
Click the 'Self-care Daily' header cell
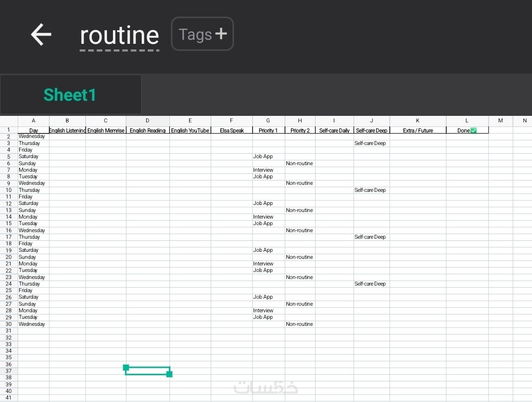click(334, 130)
